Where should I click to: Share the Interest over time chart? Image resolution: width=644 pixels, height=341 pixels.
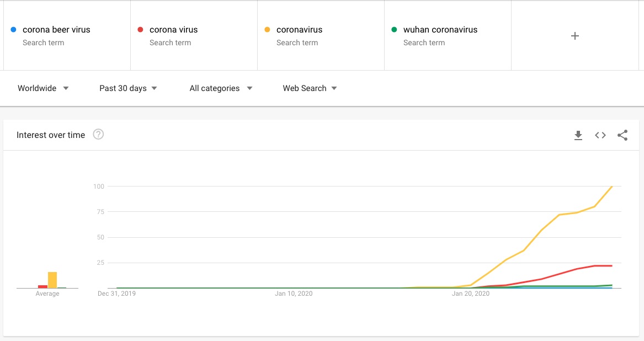click(622, 135)
